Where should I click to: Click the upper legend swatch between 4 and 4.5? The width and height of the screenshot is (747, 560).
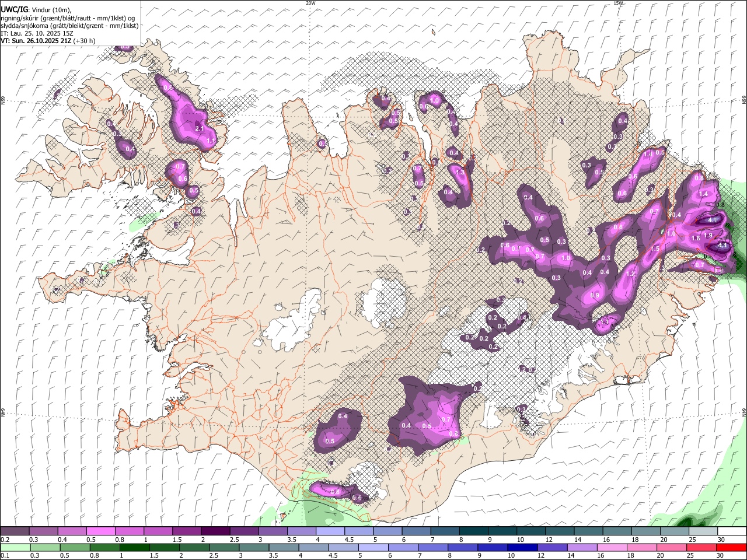330,531
